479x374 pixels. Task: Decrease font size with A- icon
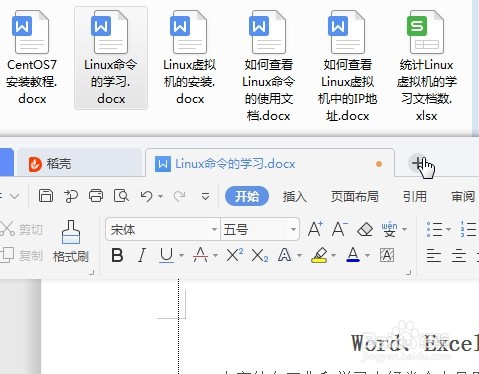pyautogui.click(x=340, y=229)
